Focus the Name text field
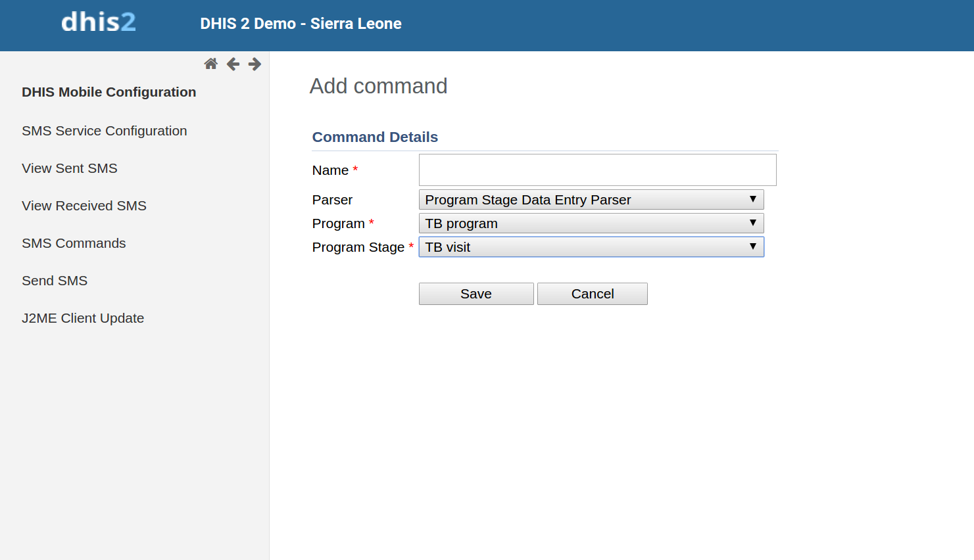Screen dimensions: 974x560 [597, 170]
